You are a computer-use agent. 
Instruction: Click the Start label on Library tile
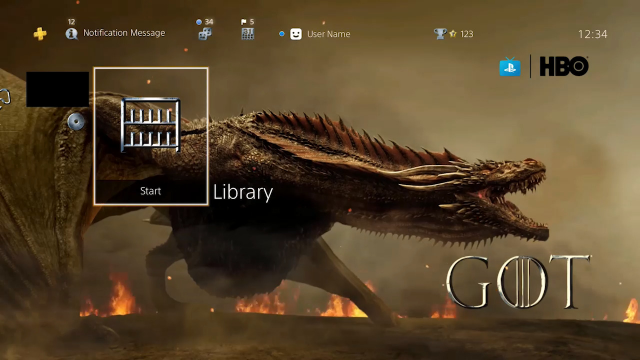(x=151, y=191)
